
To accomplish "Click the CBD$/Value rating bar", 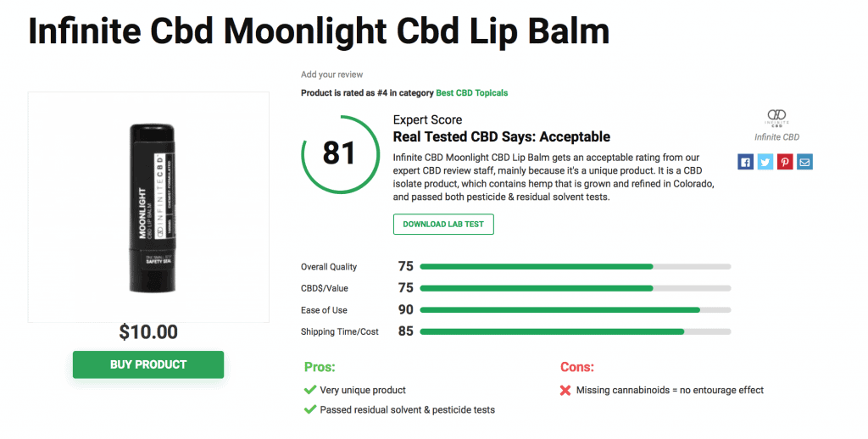I will pyautogui.click(x=576, y=288).
